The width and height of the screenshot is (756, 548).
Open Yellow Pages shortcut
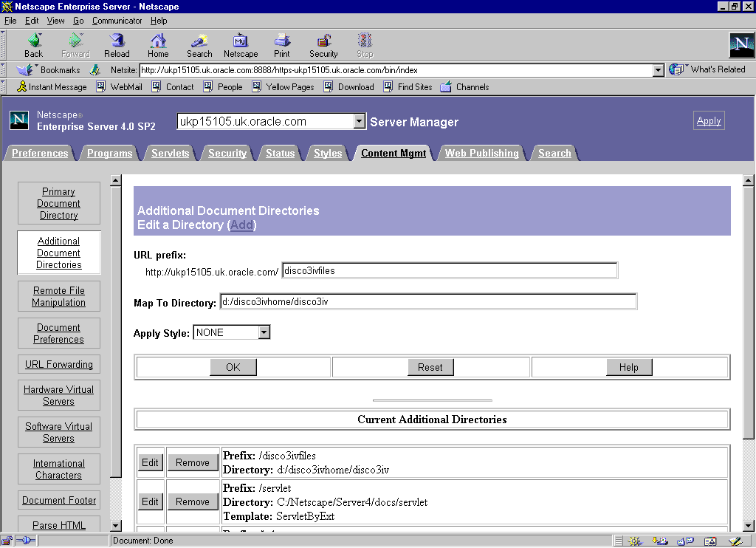point(283,87)
